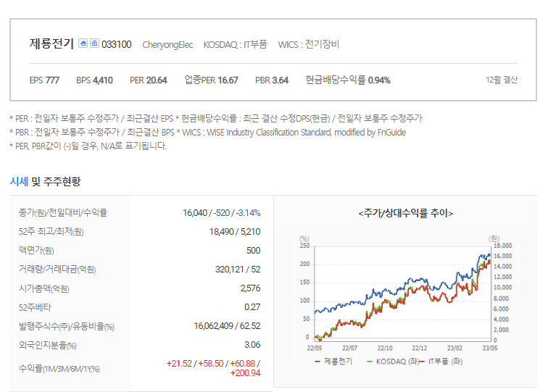Viewport: 548px width, 392px height.
Task: Click the closing price 16,040 value row
Action: [222, 213]
